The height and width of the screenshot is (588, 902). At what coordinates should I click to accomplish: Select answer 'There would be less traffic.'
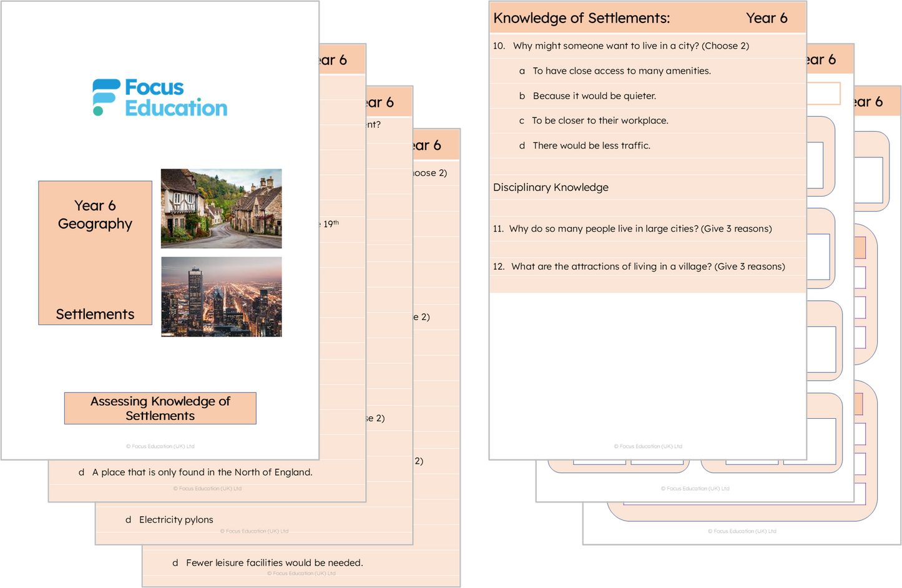(x=591, y=145)
